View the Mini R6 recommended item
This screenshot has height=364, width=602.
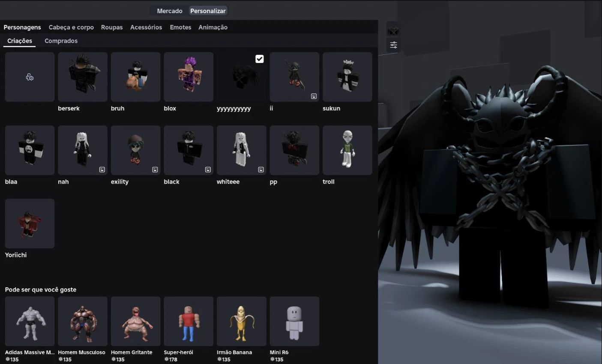294,321
